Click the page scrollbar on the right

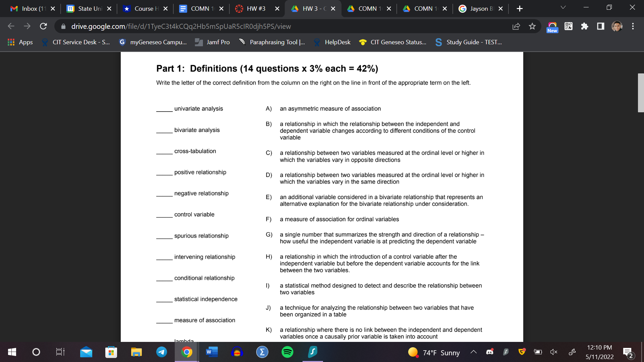640,93
